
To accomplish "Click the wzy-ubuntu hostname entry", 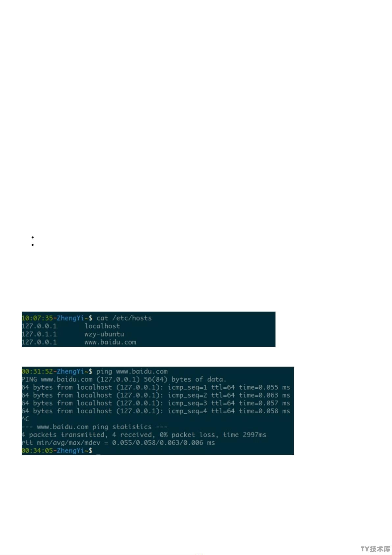I will click(104, 334).
